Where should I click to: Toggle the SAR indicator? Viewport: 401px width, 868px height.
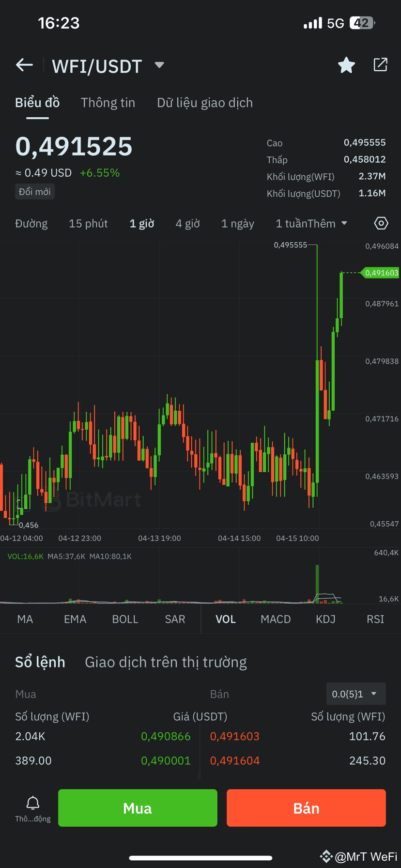pyautogui.click(x=175, y=619)
